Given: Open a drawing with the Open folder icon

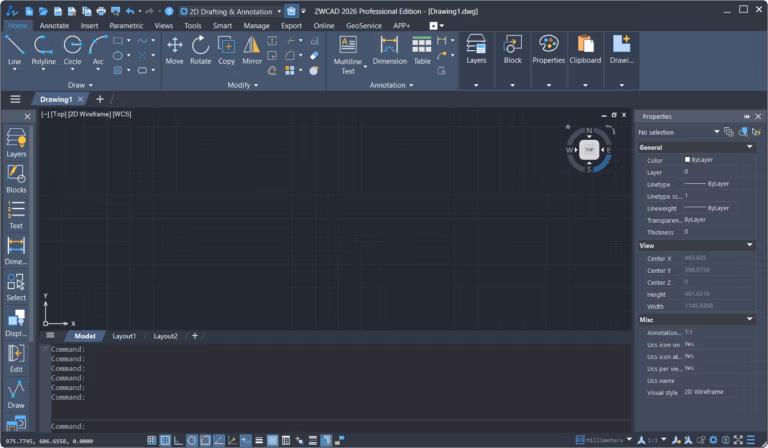Looking at the screenshot, I should pyautogui.click(x=43, y=11).
